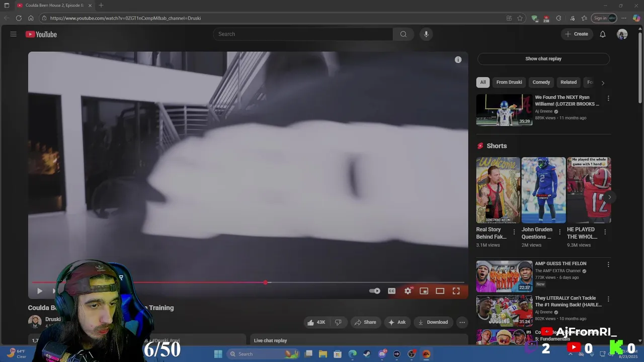Open the YouTube hamburger guide menu
644x362 pixels.
pyautogui.click(x=13, y=34)
